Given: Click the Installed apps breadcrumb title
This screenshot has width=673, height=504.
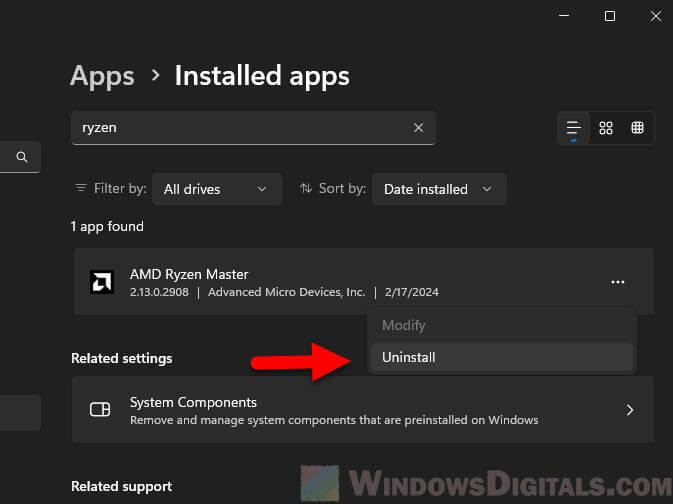Looking at the screenshot, I should tap(262, 76).
